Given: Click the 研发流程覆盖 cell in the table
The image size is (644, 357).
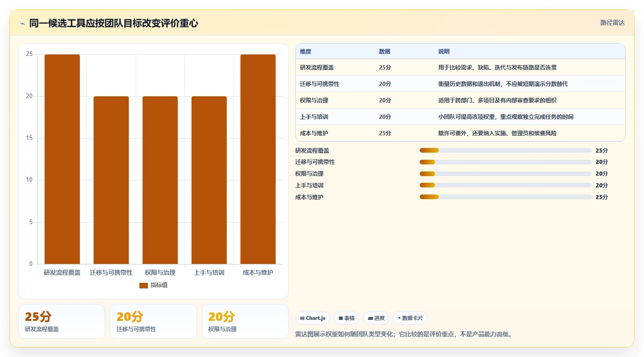Looking at the screenshot, I should (x=317, y=68).
